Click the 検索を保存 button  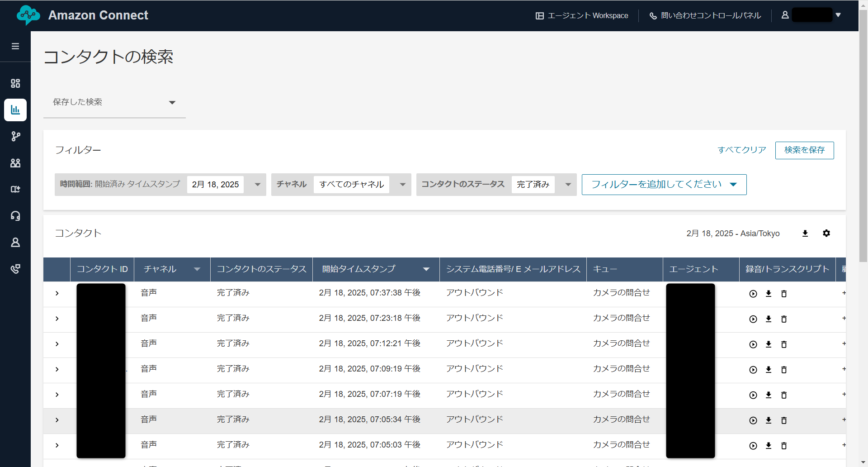804,150
